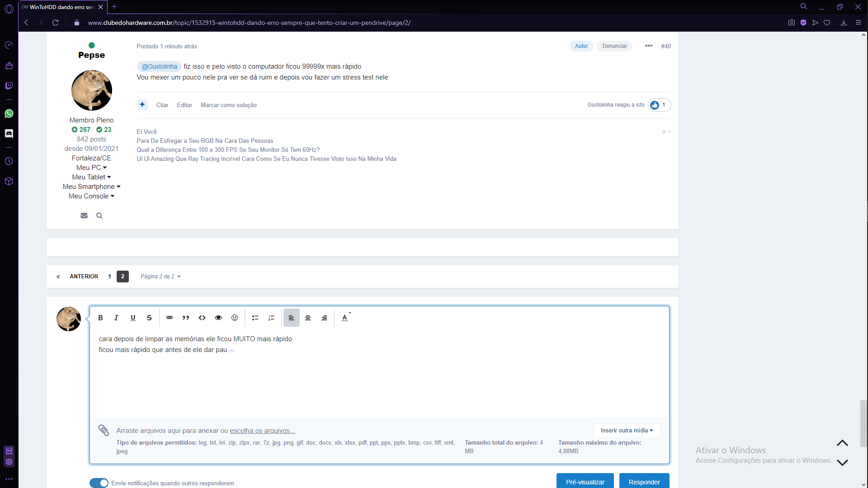Expand Meu Smartphone details

[91, 187]
